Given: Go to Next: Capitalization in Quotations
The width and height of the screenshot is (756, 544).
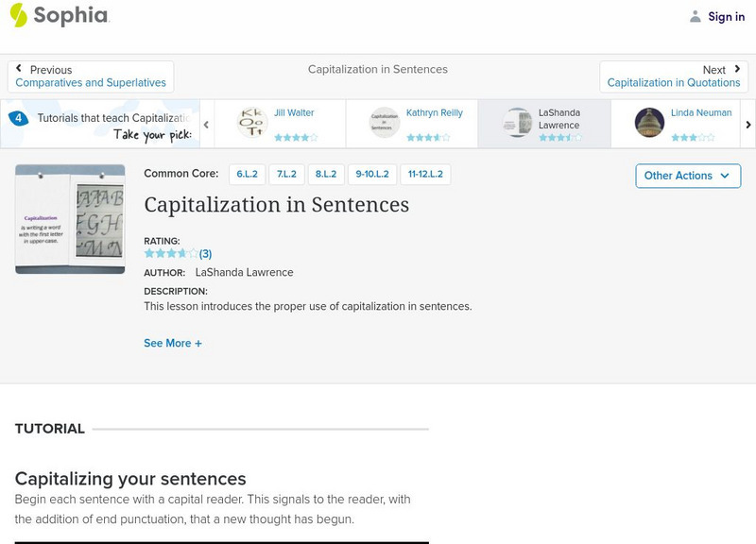Looking at the screenshot, I should tap(674, 76).
